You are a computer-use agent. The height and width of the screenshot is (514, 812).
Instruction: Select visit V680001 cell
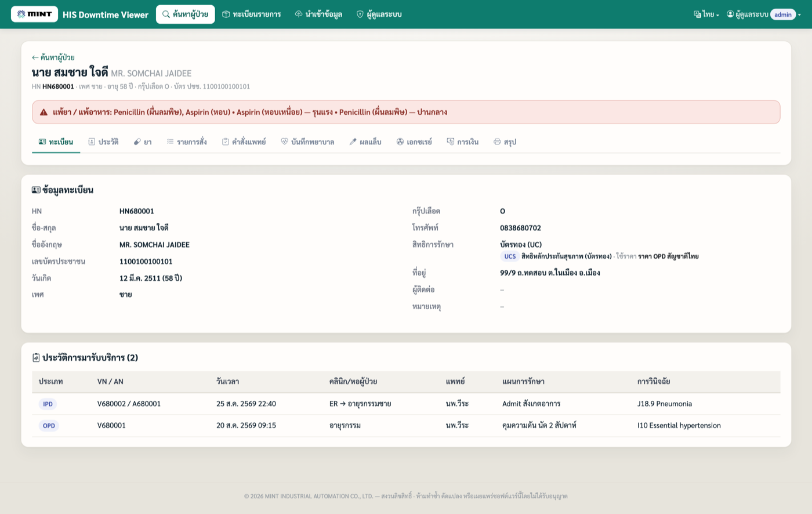coord(111,426)
